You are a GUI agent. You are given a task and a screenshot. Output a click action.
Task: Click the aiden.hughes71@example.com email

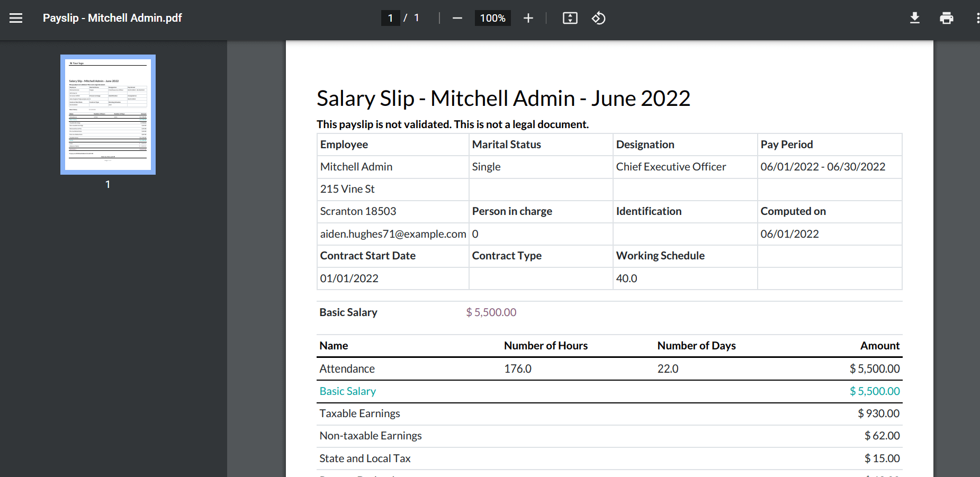tap(393, 234)
